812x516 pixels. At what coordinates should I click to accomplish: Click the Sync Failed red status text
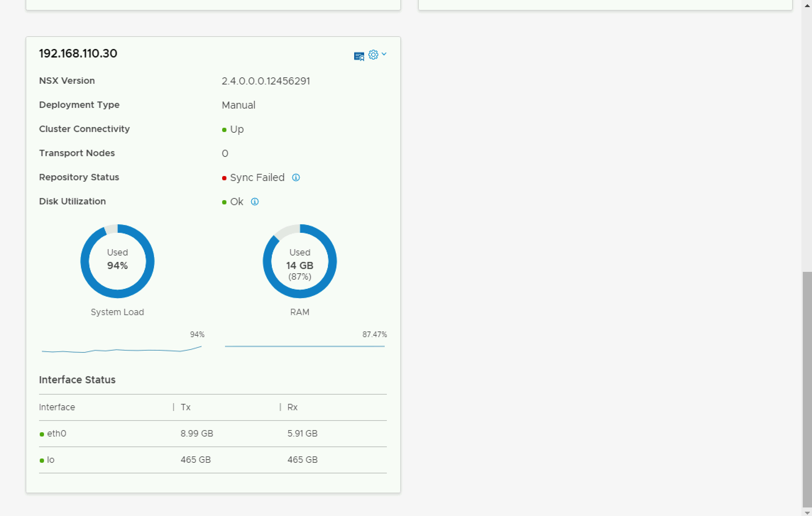(257, 177)
